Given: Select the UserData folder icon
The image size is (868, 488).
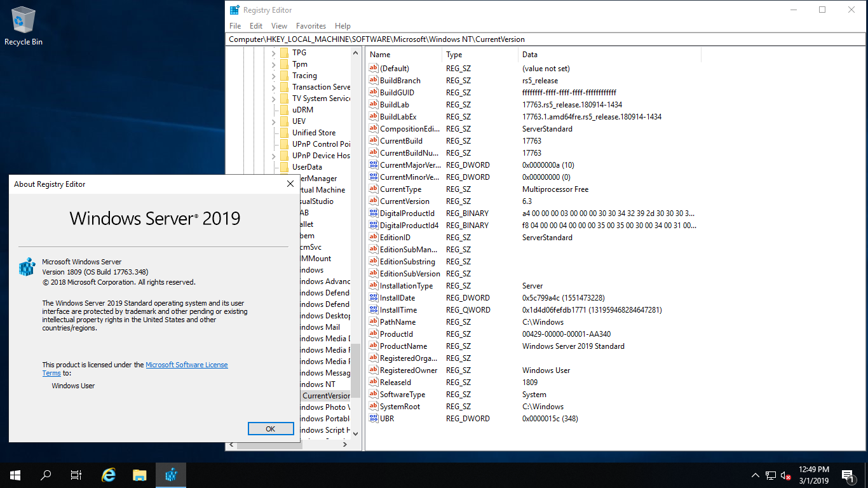Looking at the screenshot, I should [x=284, y=167].
